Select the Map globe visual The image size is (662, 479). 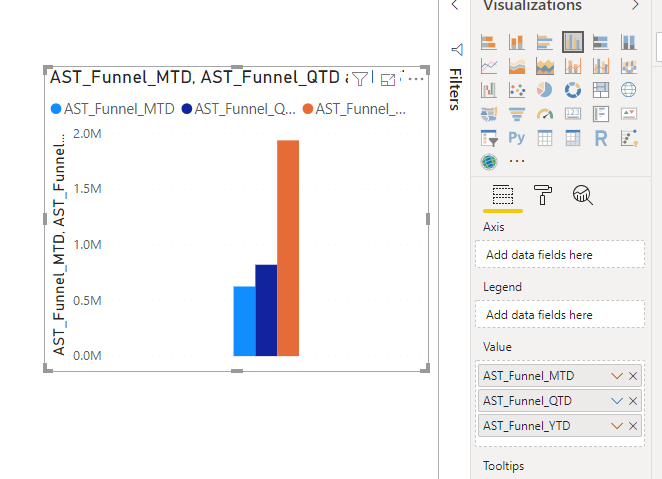[x=629, y=90]
